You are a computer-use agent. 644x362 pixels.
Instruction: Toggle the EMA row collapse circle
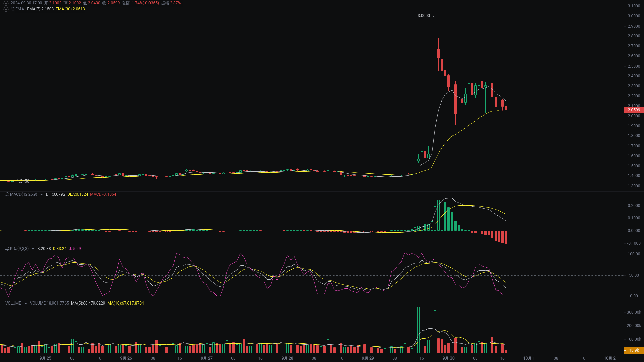(6, 9)
